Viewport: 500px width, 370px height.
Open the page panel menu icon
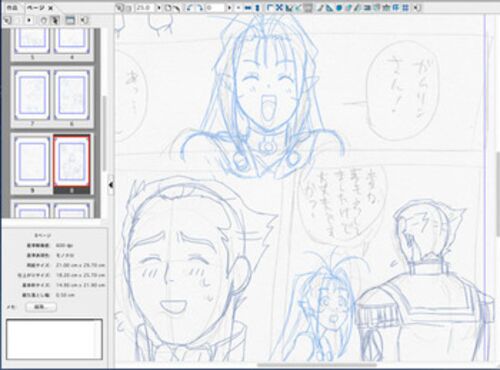coord(7,20)
